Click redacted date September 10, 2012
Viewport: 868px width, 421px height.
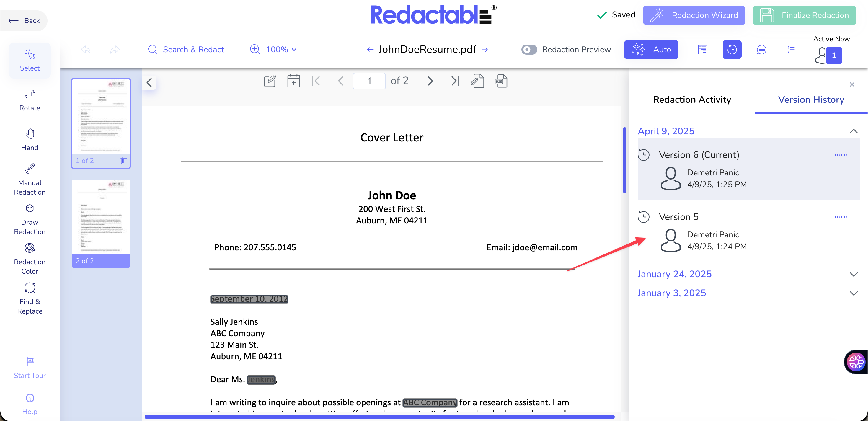click(x=249, y=299)
